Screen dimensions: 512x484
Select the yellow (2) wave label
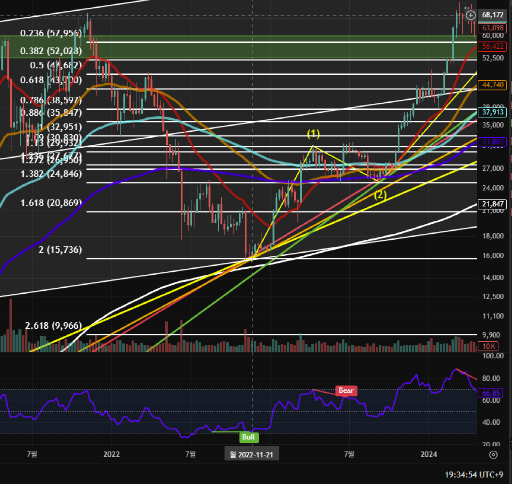click(380, 195)
